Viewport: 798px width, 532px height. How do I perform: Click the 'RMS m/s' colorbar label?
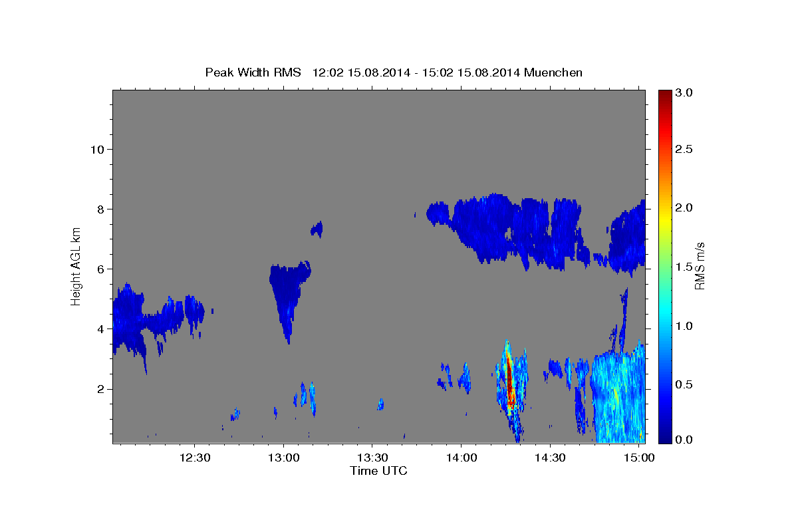pos(699,266)
